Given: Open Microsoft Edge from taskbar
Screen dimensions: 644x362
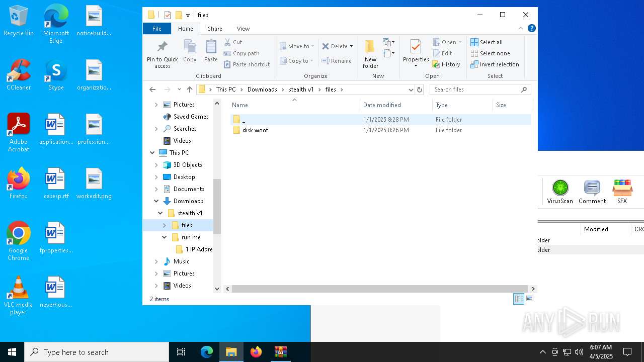Looking at the screenshot, I should [x=207, y=351].
